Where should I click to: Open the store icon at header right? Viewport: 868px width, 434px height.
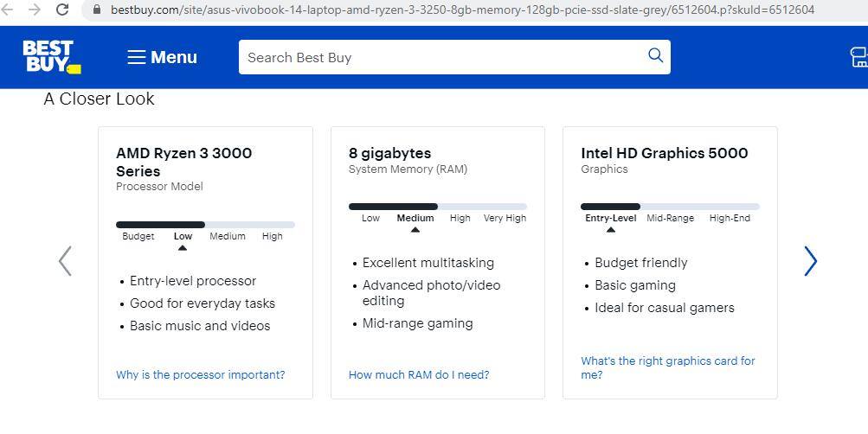point(858,57)
